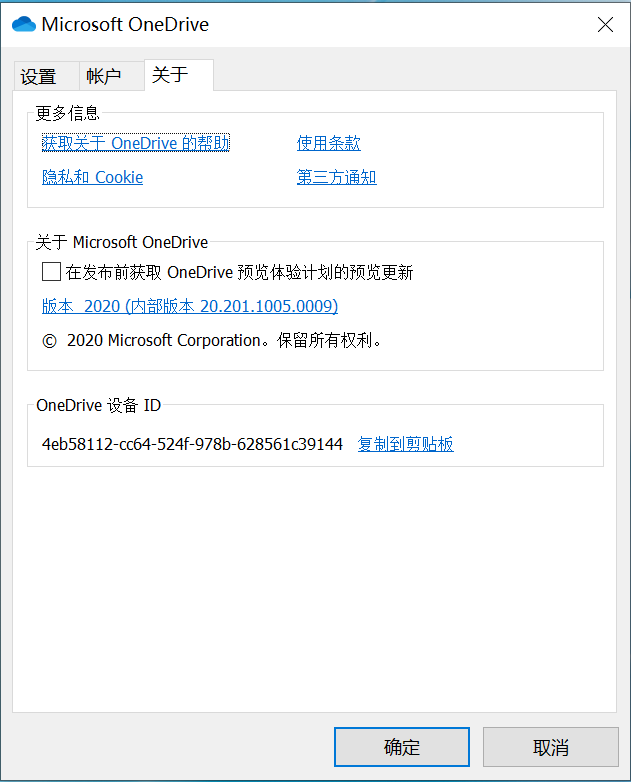This screenshot has height=782, width=631.
Task: Click the Microsoft OneDrive window title text
Action: [x=125, y=24]
